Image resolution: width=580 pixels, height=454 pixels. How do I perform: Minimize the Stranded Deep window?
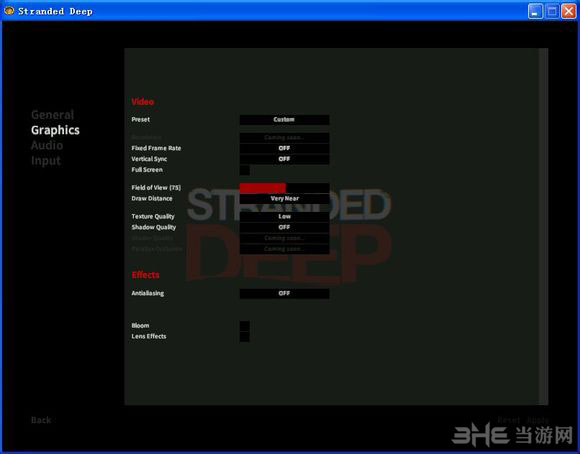click(535, 11)
